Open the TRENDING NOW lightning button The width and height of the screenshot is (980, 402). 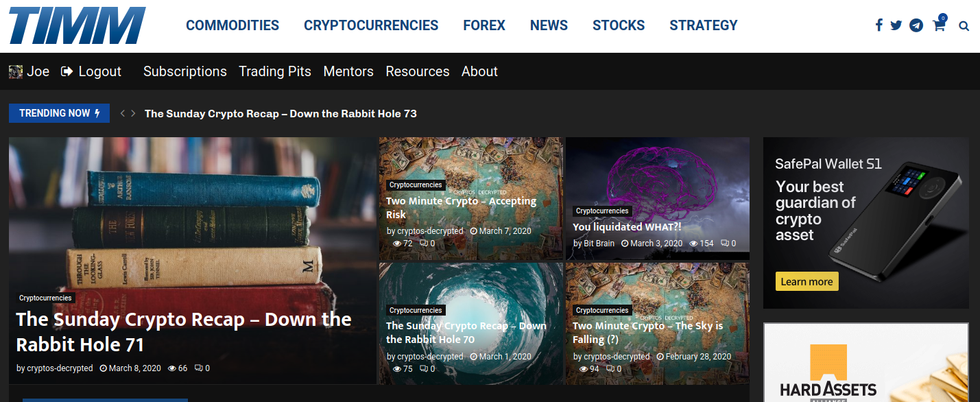[59, 113]
